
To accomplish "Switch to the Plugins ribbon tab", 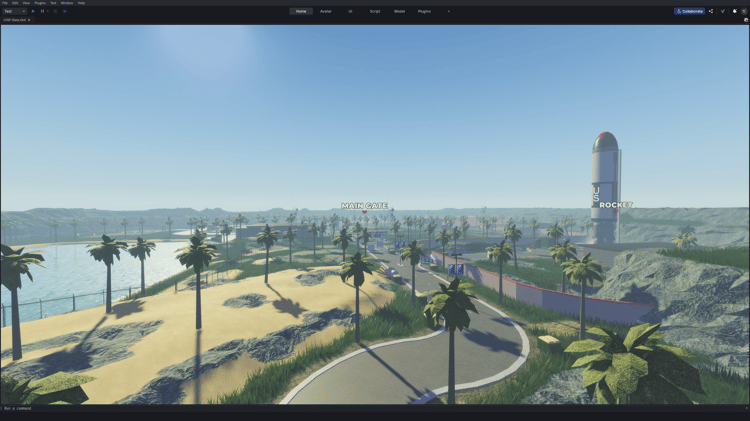I will [x=424, y=11].
